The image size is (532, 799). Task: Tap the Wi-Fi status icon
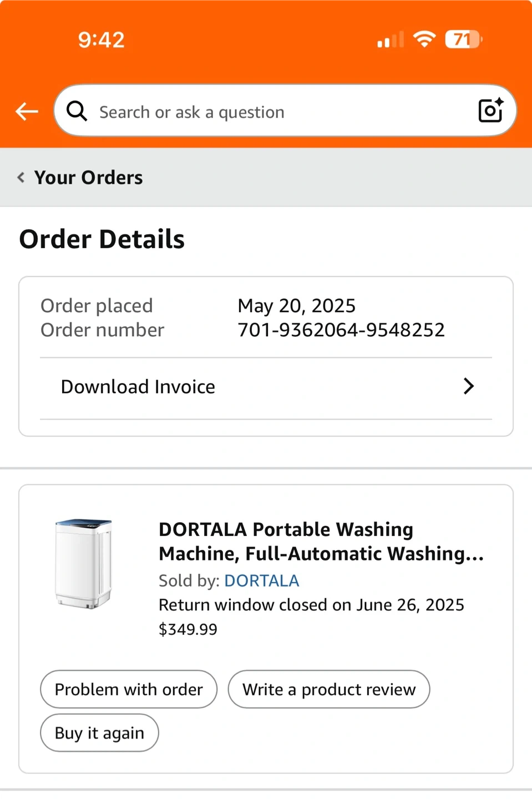click(424, 39)
